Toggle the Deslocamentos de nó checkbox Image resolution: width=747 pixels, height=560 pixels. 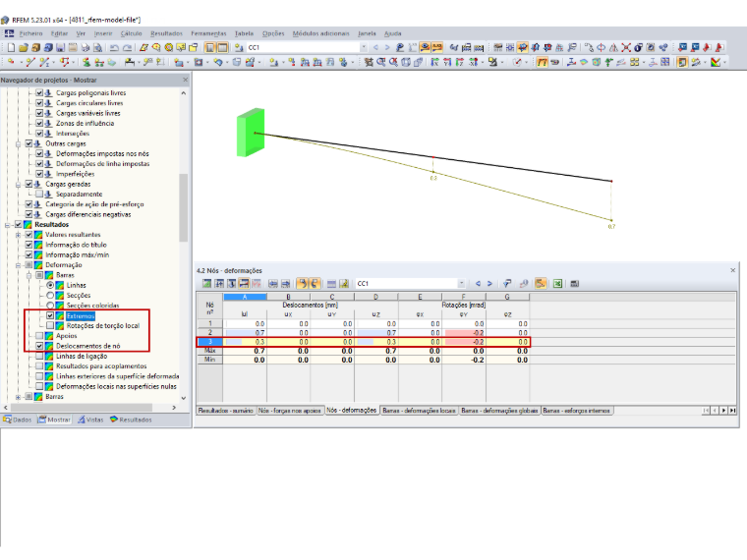tap(39, 346)
